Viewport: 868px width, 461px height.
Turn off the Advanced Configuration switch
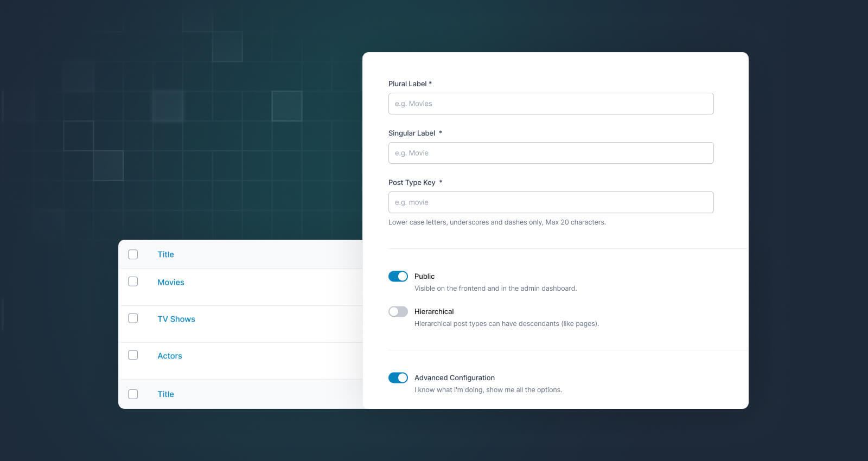pos(398,378)
